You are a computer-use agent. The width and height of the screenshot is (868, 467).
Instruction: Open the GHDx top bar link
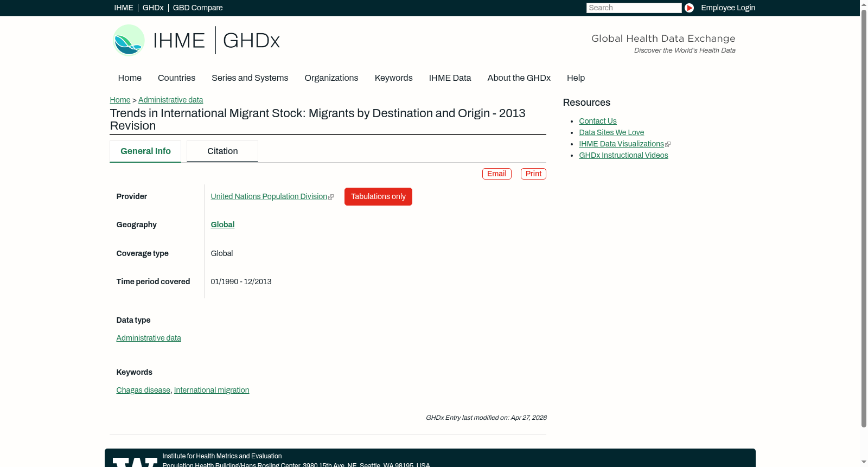[x=153, y=8]
